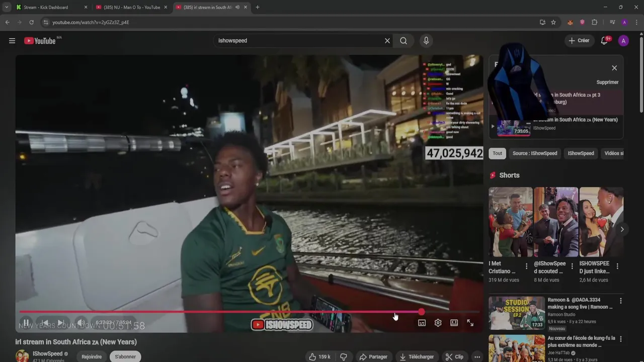Screen dimensions: 644x362
Task: Switch to NU - Man O To tab
Action: tap(132, 8)
